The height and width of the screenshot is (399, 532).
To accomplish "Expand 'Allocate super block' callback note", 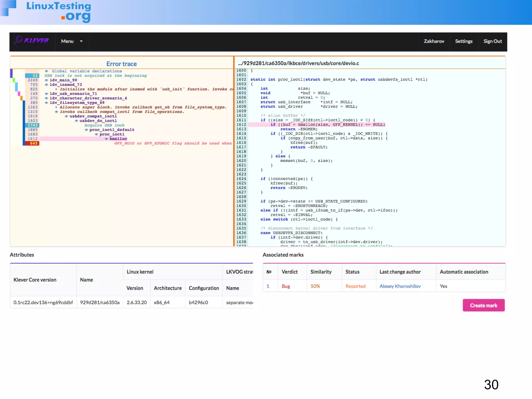I will (56, 107).
